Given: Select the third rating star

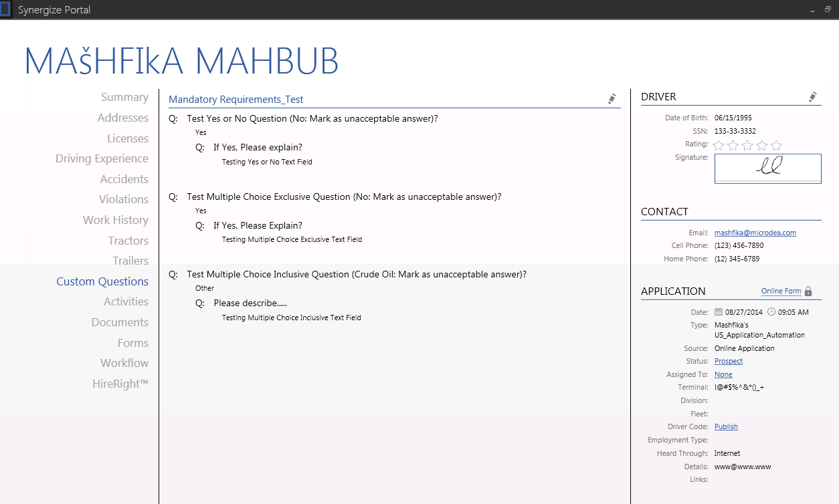Looking at the screenshot, I should [747, 145].
